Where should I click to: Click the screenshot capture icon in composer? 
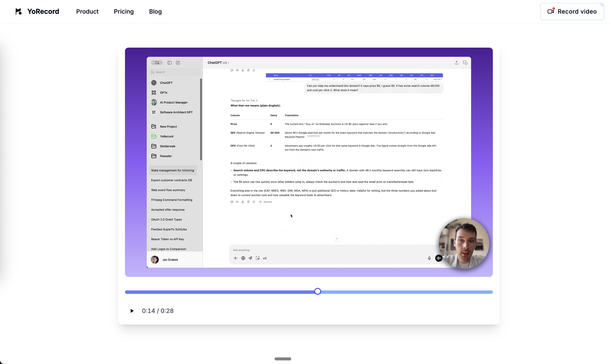click(x=258, y=258)
